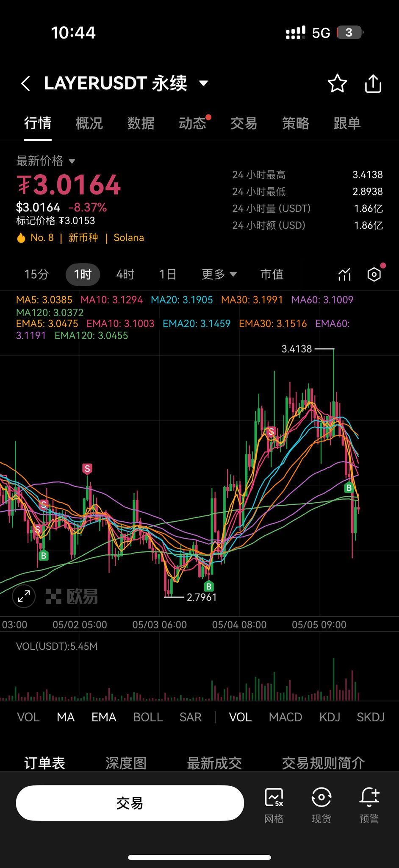Tap the B marker below 2.7961 low
Viewport: 399px width, 868px height.
point(208,587)
